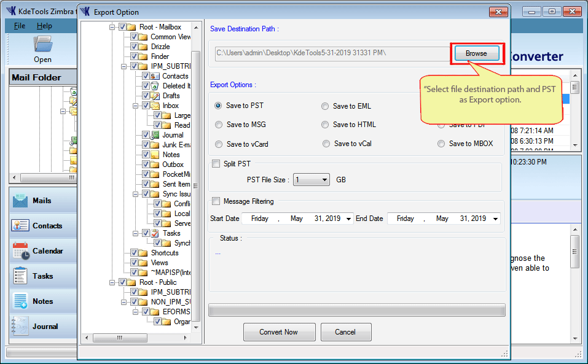This screenshot has height=364, width=588.
Task: Click the folder tree vertical scrollbar thumb
Action: click(196, 186)
